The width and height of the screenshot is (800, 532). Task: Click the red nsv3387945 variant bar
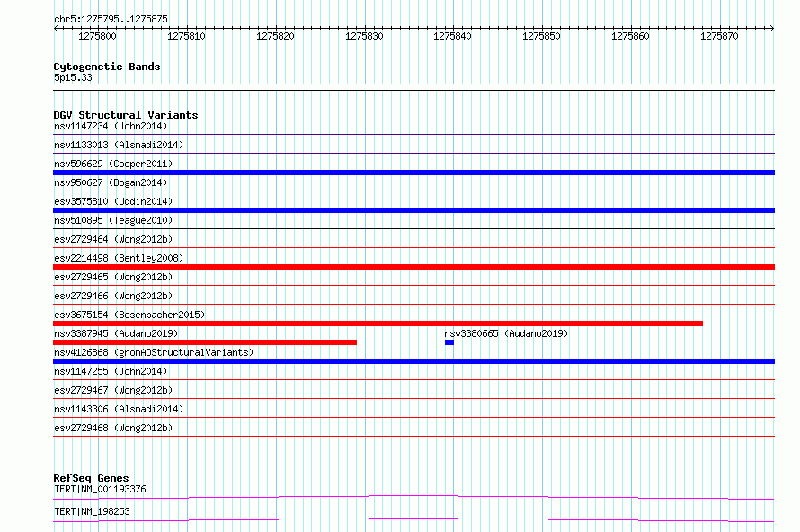point(205,342)
